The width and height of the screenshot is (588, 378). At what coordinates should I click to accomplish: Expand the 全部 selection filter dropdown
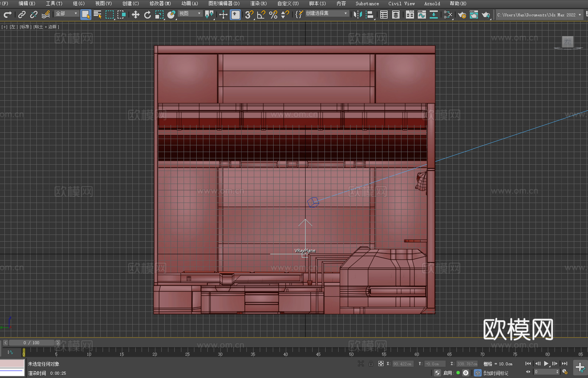pos(67,13)
